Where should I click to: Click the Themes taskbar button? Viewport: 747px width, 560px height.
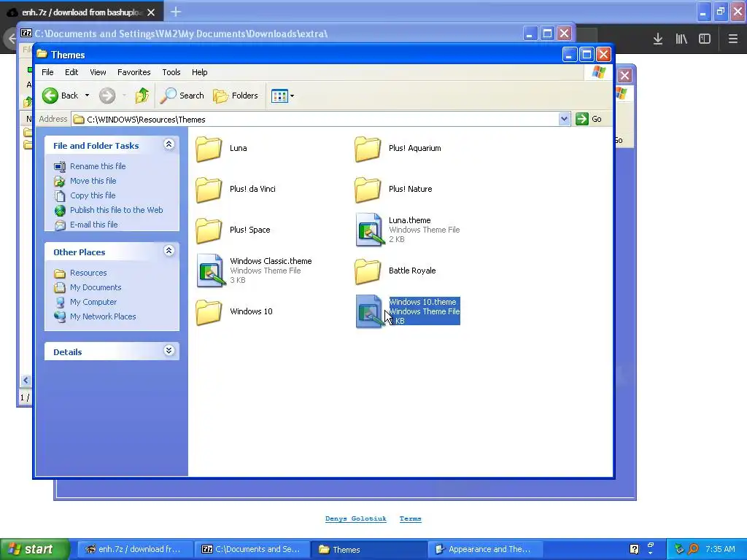[x=368, y=549]
